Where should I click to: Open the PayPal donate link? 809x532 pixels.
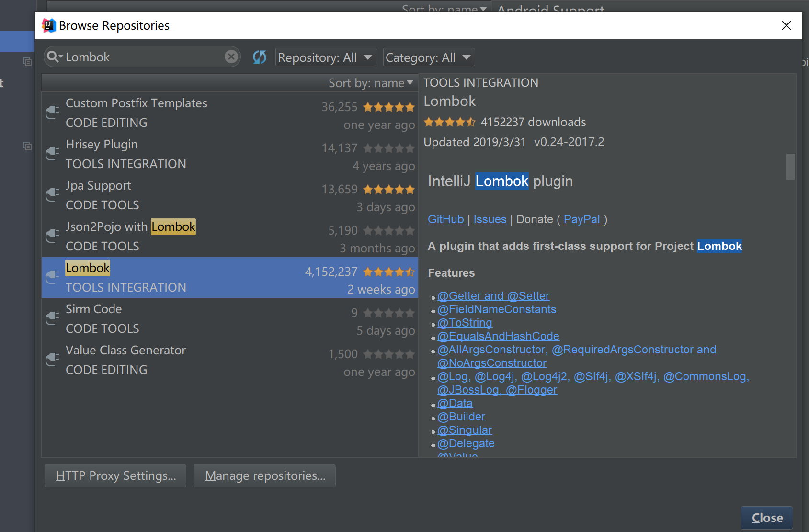click(x=582, y=219)
